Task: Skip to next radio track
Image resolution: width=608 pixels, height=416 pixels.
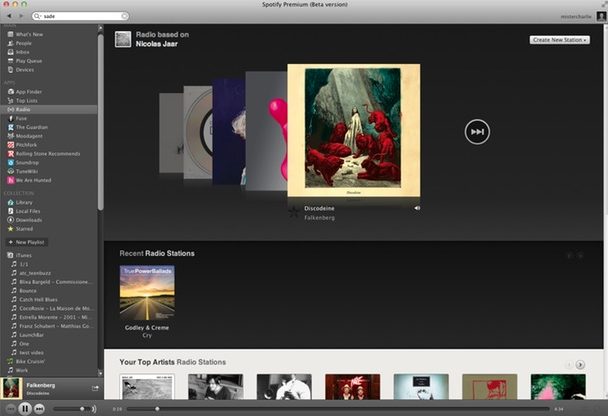Action: (477, 131)
